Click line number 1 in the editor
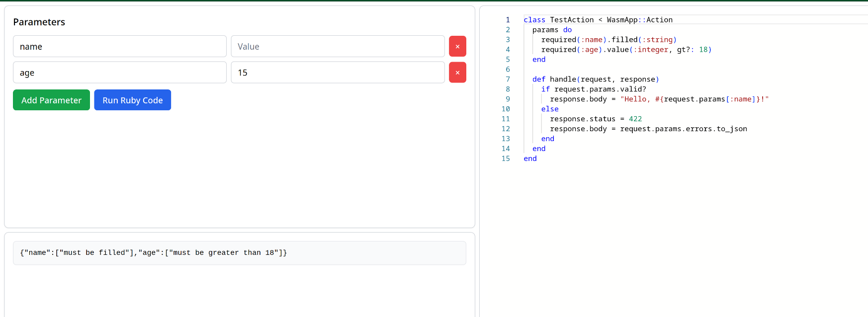The image size is (868, 317). pos(508,20)
